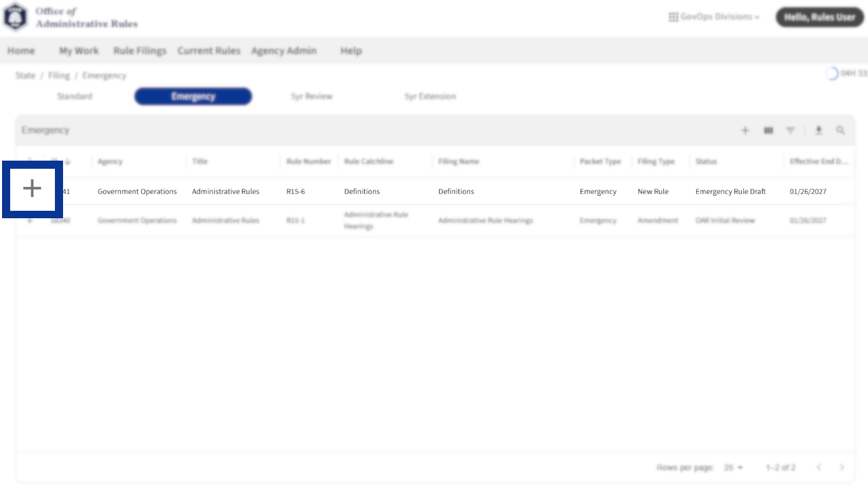Open the Rule Filings menu
868x488 pixels.
pyautogui.click(x=140, y=51)
